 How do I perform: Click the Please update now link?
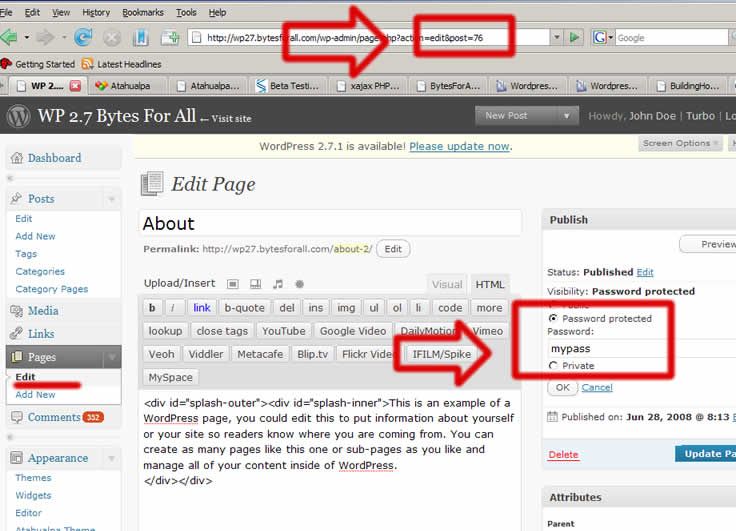click(460, 146)
